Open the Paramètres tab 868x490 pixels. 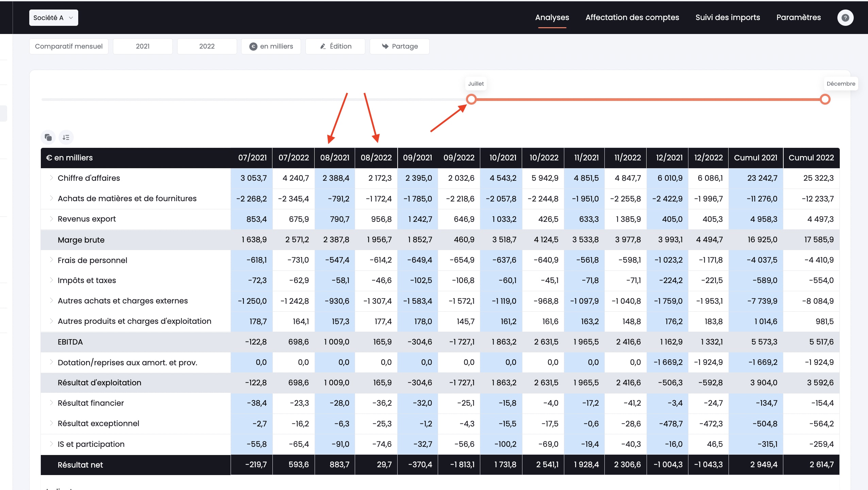pos(799,18)
